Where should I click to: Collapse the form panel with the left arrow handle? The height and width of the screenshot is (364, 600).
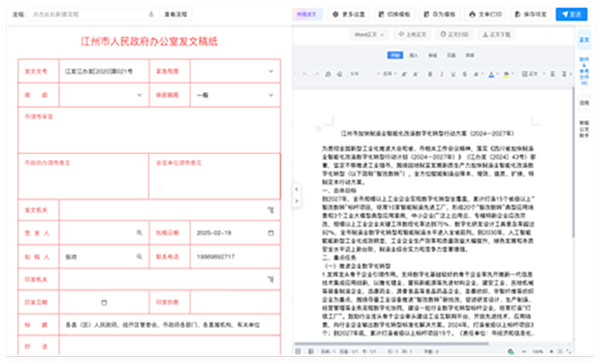(297, 189)
